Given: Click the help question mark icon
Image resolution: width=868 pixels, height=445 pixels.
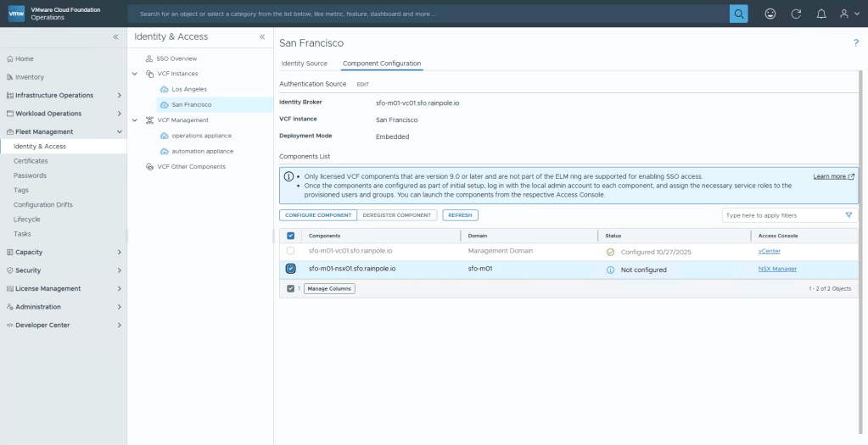Looking at the screenshot, I should (855, 43).
